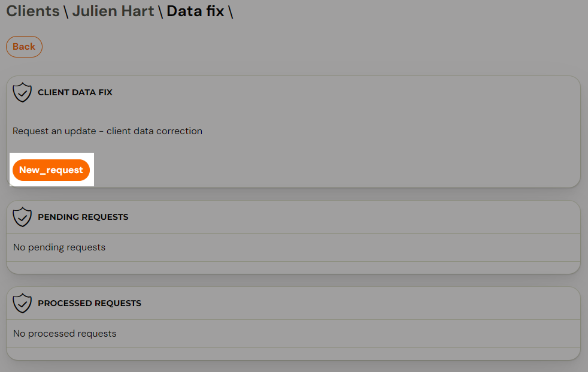
Task: Select the Data fix breadcrumb
Action: point(195,11)
